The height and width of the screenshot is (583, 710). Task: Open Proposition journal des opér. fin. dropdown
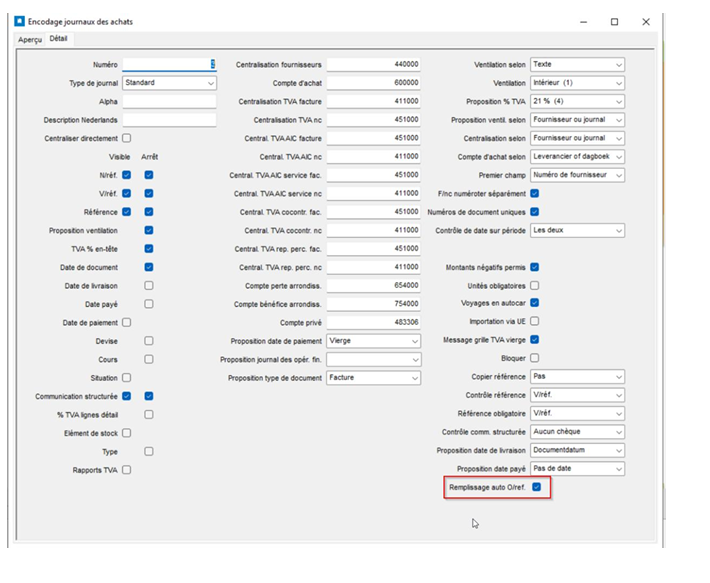374,359
